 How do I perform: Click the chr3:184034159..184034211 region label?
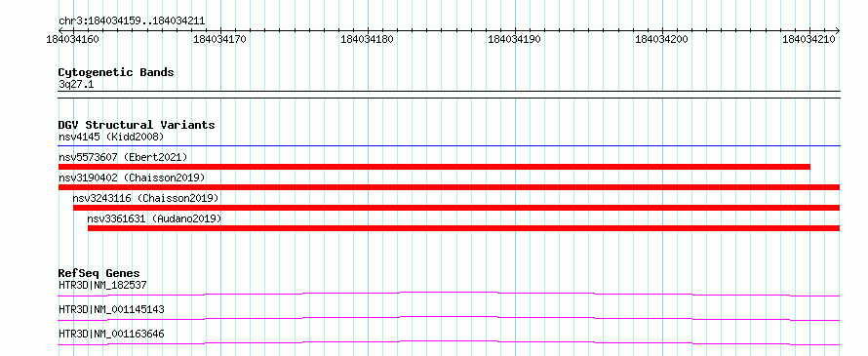[132, 21]
